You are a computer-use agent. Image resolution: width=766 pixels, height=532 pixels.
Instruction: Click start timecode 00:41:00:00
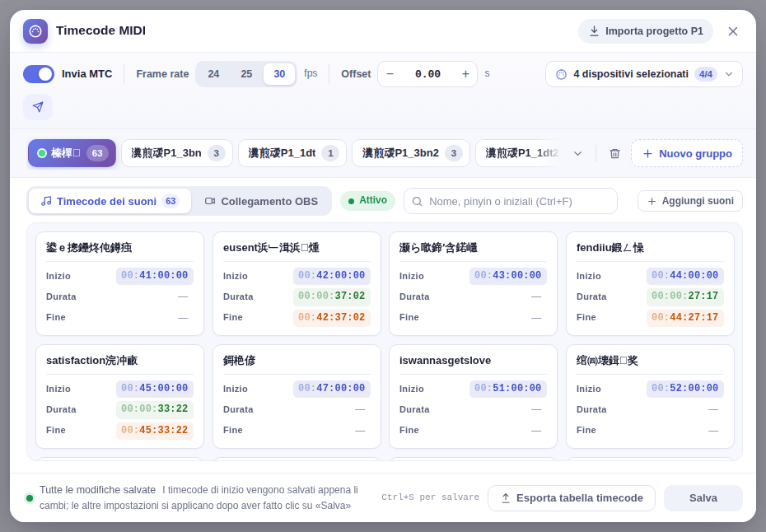click(154, 276)
